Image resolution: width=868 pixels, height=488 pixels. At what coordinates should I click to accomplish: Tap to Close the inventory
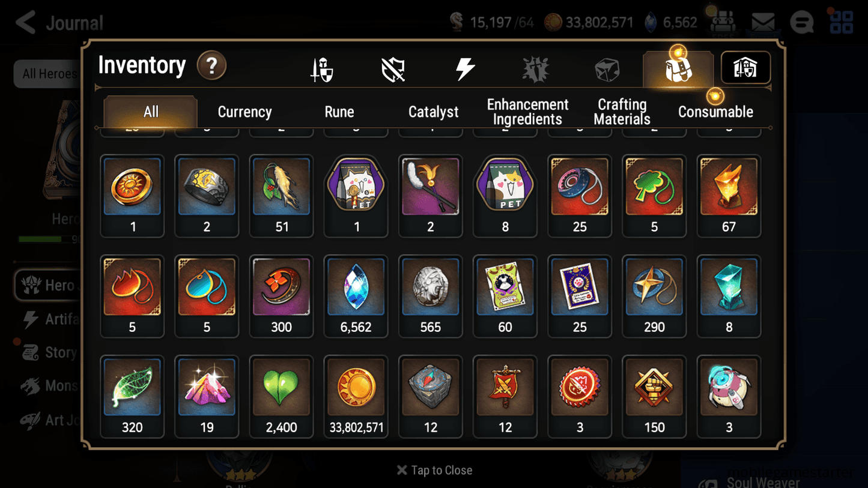434,470
